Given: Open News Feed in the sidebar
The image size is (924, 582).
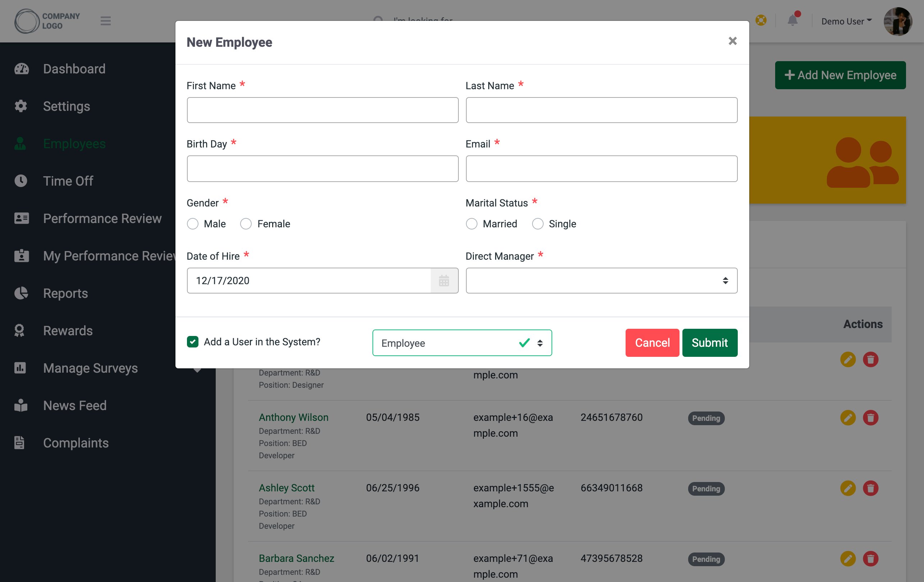Looking at the screenshot, I should click(x=75, y=405).
